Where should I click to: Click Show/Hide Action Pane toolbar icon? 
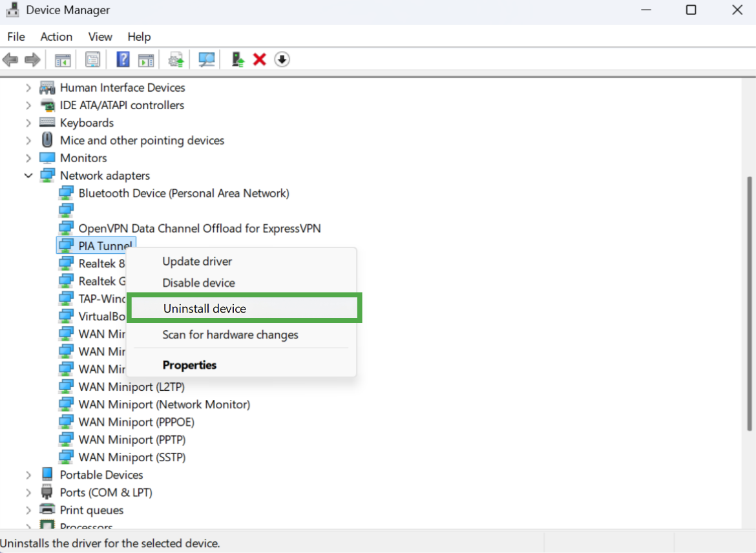pos(145,60)
